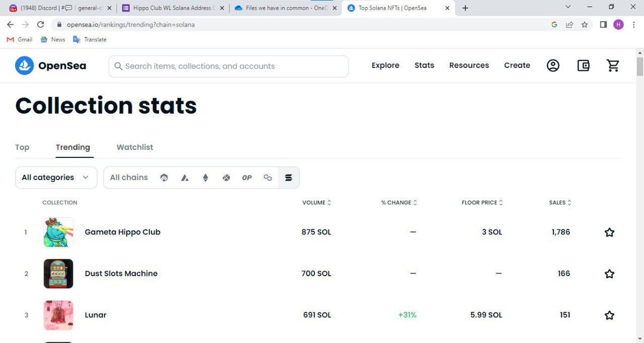This screenshot has width=644, height=343.
Task: Open Gameta Hippo Club collection
Action: (122, 232)
